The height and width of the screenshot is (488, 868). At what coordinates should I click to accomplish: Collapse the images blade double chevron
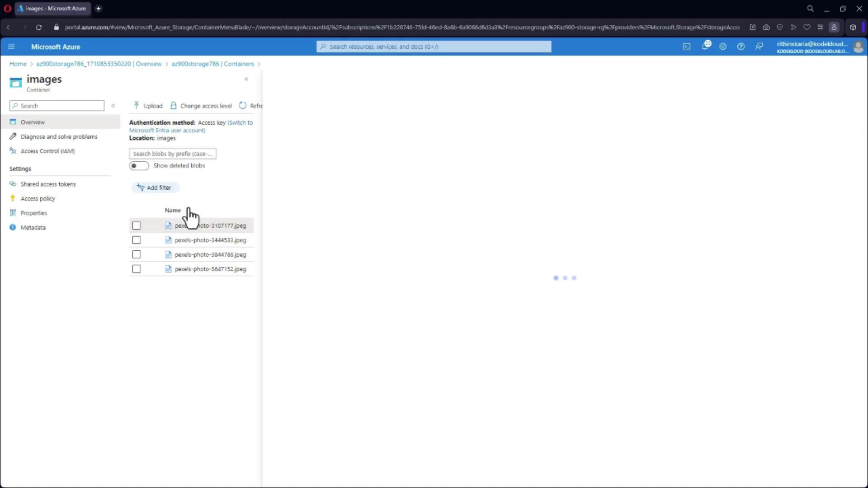coord(246,79)
